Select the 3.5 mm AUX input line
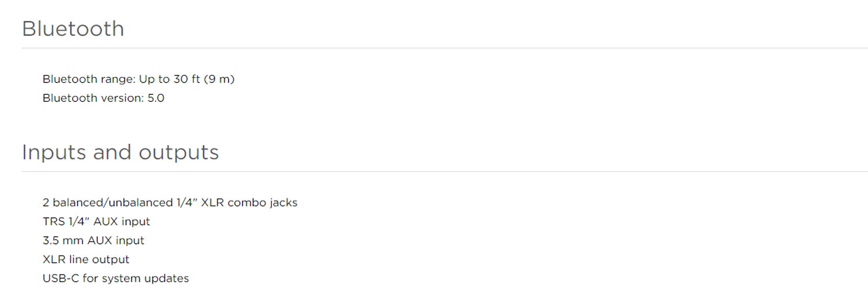Screen dimensions: 868x301 [93, 240]
